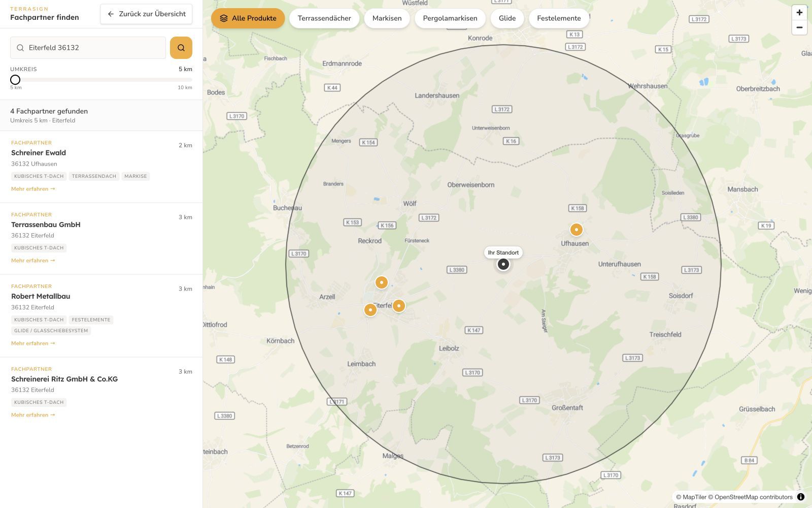Go back via Zurück zur Übersicht
The image size is (812, 508).
point(146,14)
